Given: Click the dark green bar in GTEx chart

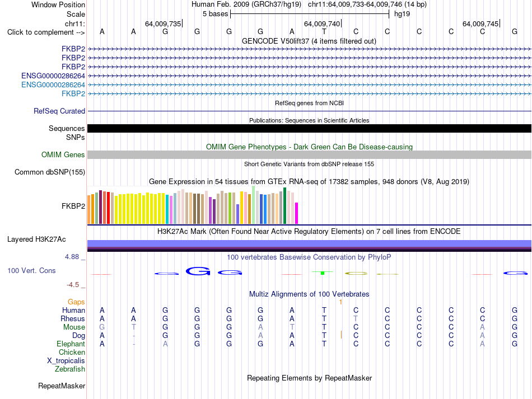Looking at the screenshot, I should [x=284, y=206].
